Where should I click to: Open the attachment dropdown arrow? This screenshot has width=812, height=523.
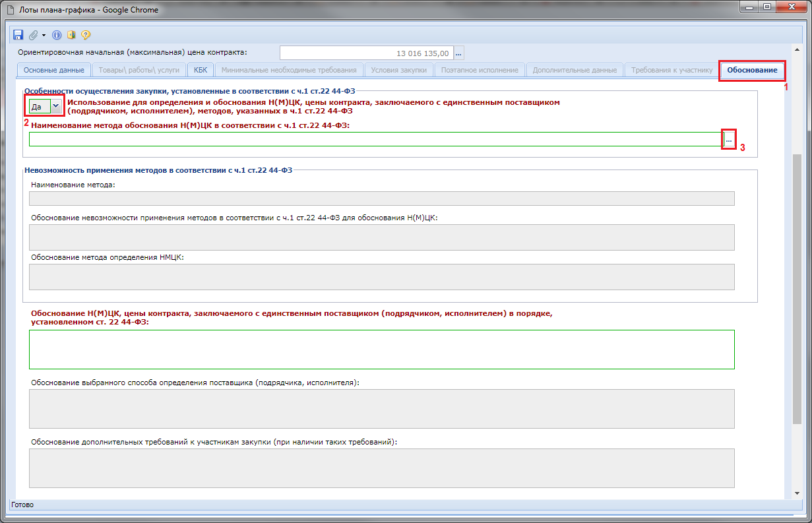point(44,35)
